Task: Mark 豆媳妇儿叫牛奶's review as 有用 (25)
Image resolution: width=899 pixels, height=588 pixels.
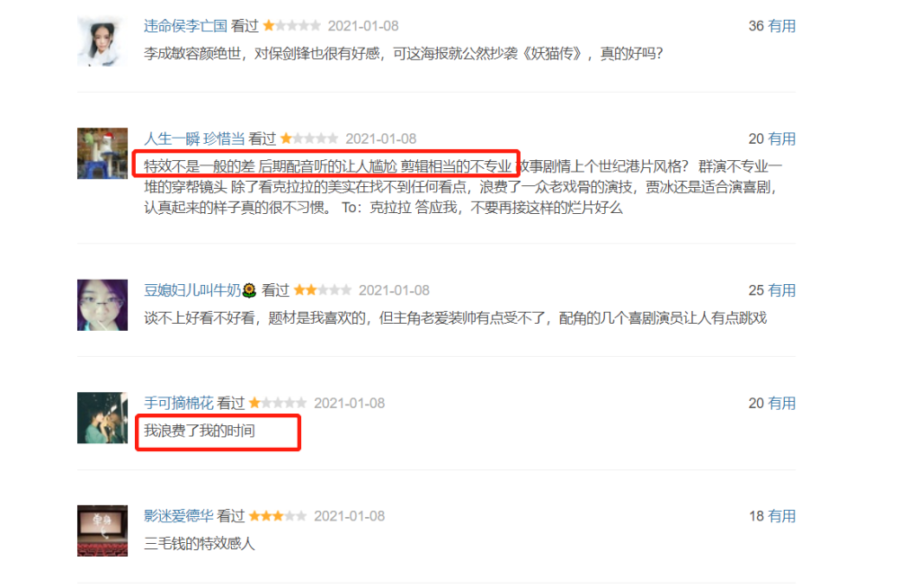Action: click(781, 290)
